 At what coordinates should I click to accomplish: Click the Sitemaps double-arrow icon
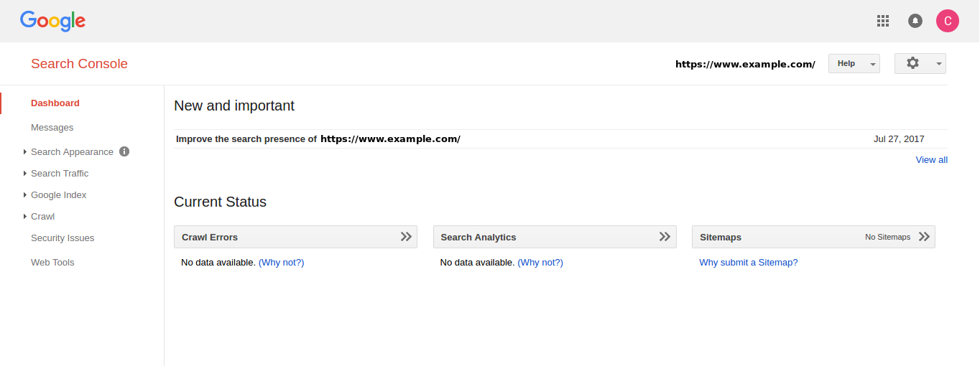point(924,237)
